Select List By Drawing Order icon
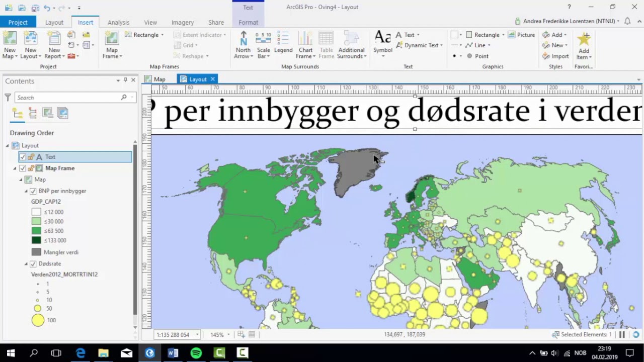The height and width of the screenshot is (362, 644). pyautogui.click(x=18, y=114)
